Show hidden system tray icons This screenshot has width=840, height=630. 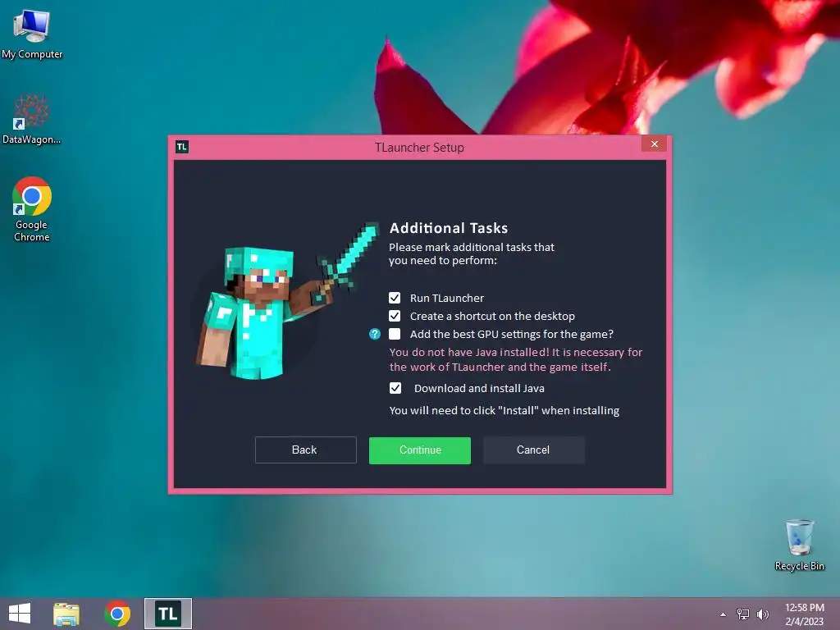(724, 614)
